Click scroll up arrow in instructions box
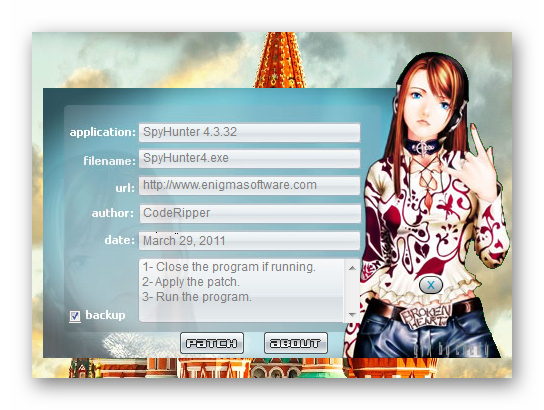The height and width of the screenshot is (410, 544). [352, 268]
